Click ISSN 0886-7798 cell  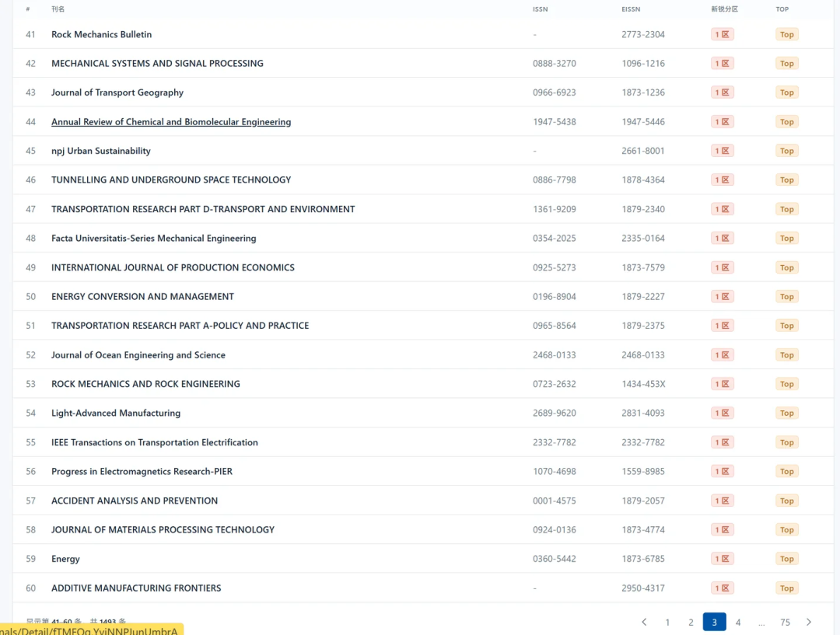555,180
